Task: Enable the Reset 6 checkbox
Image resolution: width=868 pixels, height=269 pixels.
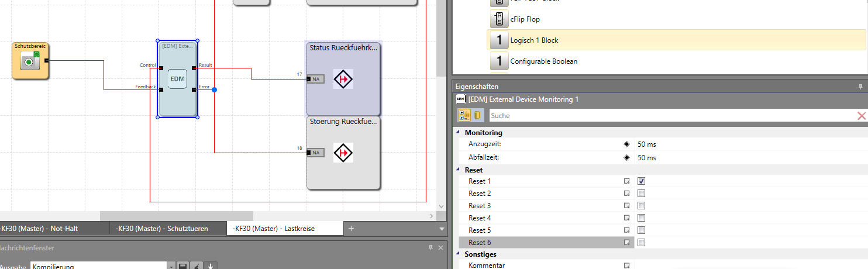Action: pyautogui.click(x=642, y=242)
